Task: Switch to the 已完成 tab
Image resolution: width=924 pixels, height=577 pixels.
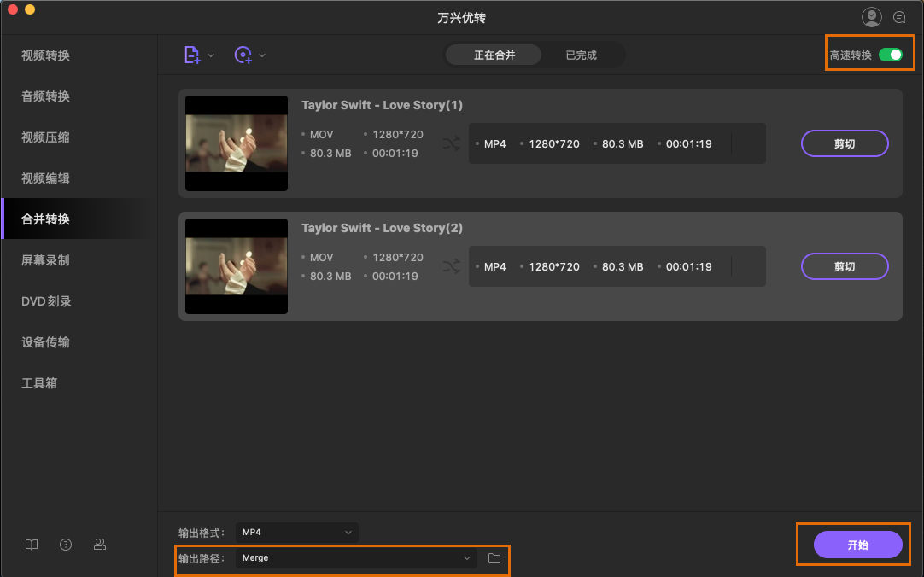Action: 581,55
